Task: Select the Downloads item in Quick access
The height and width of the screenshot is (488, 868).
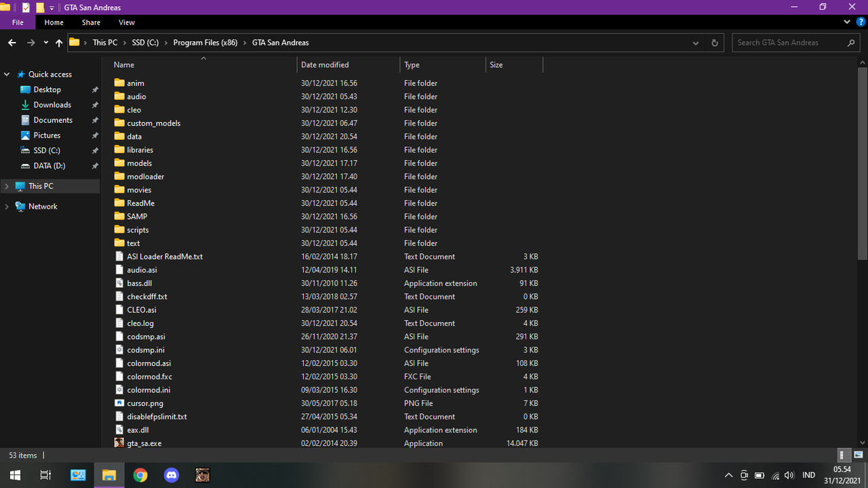Action: 52,105
